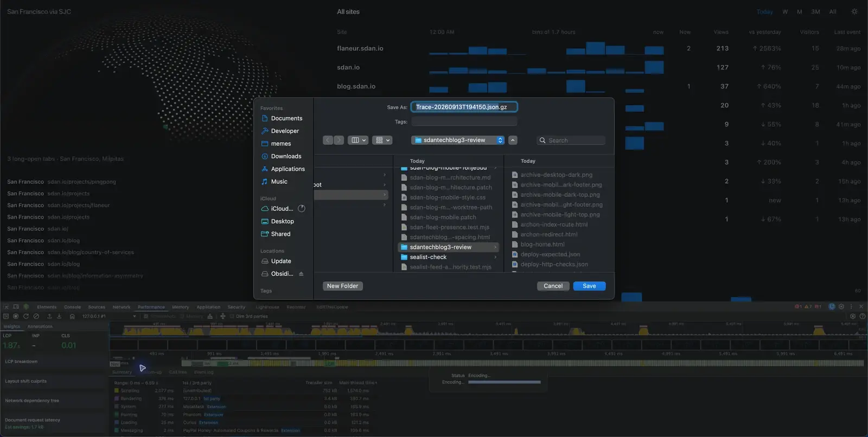Select blog-home.html file
The height and width of the screenshot is (437, 868).
538,245
